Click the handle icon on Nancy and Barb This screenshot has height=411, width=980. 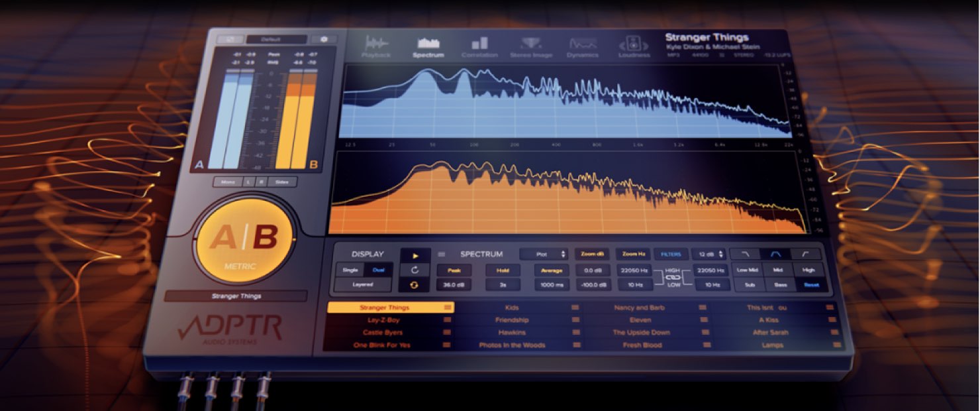[x=702, y=308]
